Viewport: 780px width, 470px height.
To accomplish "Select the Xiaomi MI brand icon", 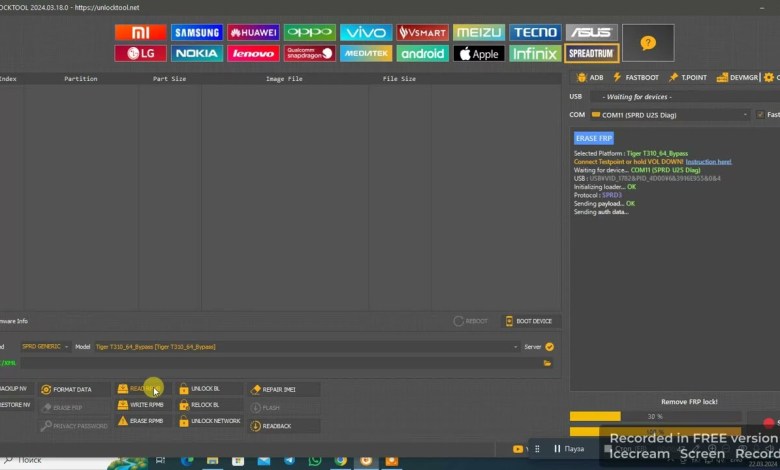I will pos(140,32).
